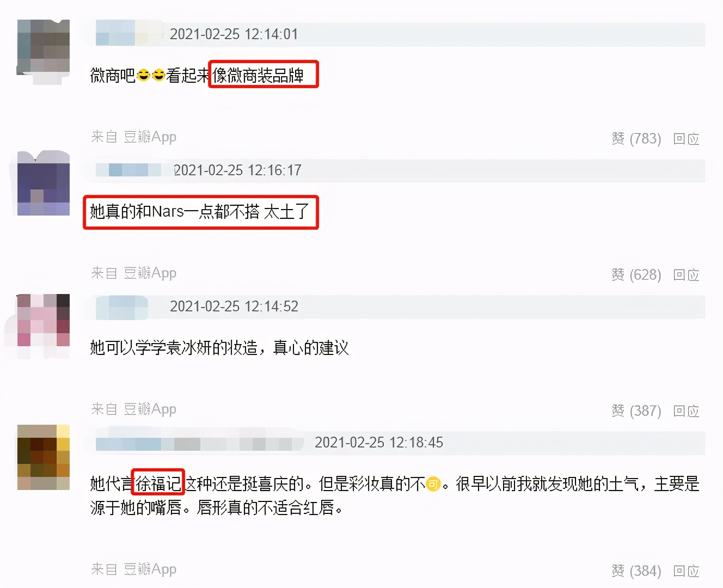Click blurred username beside 12:18:45 timestamp
723x588 pixels.
click(x=199, y=443)
